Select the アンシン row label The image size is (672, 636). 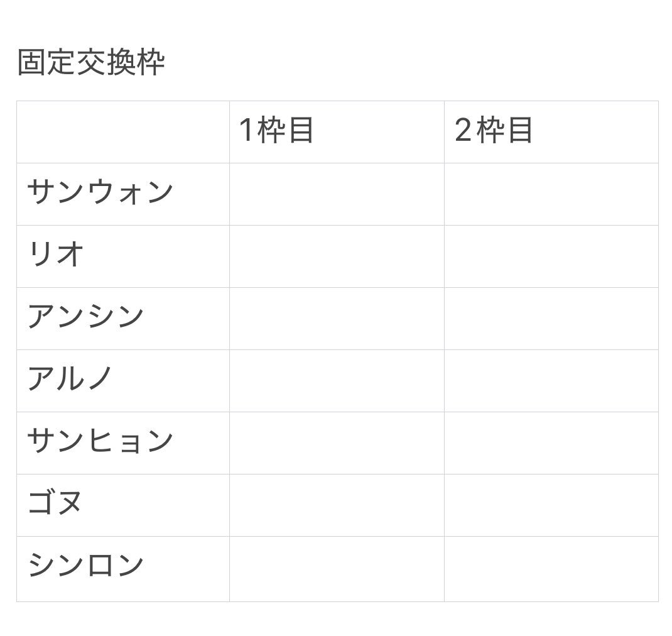pos(86,317)
